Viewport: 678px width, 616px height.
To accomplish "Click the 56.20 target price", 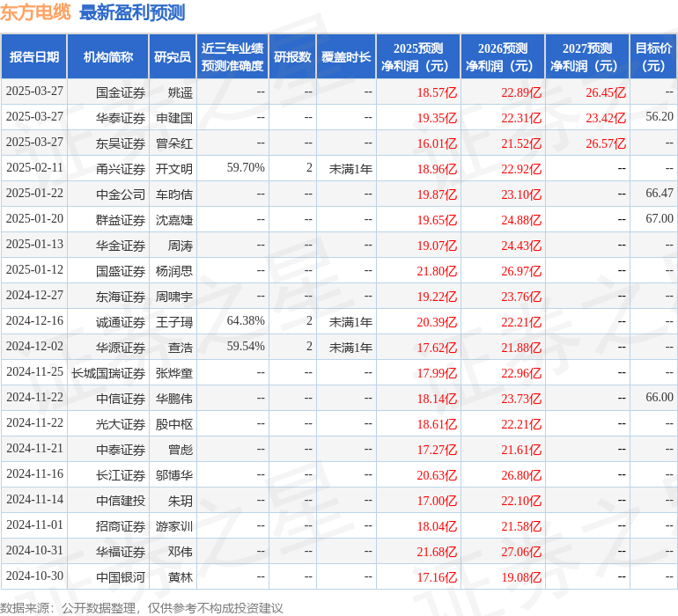I will 660,117.
